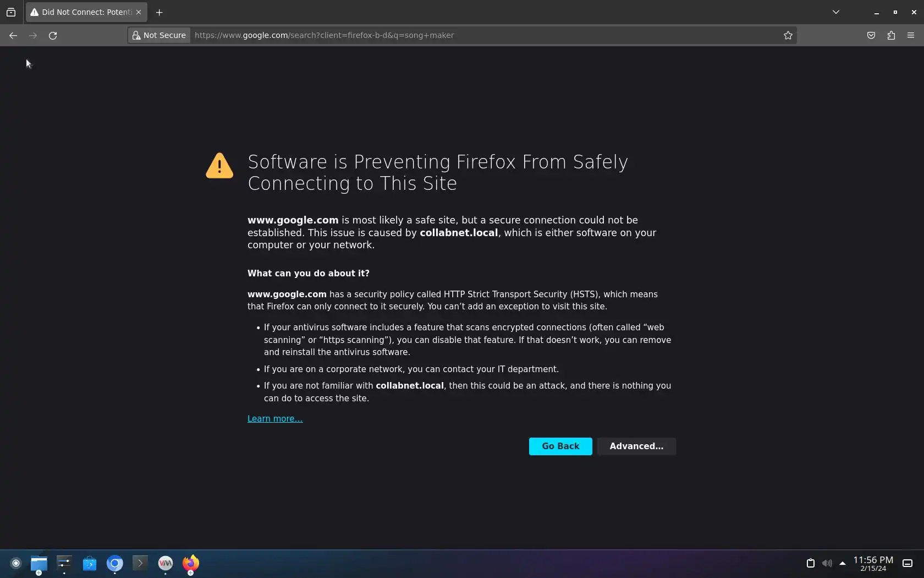Bookmark this page with the star icon
The width and height of the screenshot is (924, 578).
pyautogui.click(x=788, y=35)
